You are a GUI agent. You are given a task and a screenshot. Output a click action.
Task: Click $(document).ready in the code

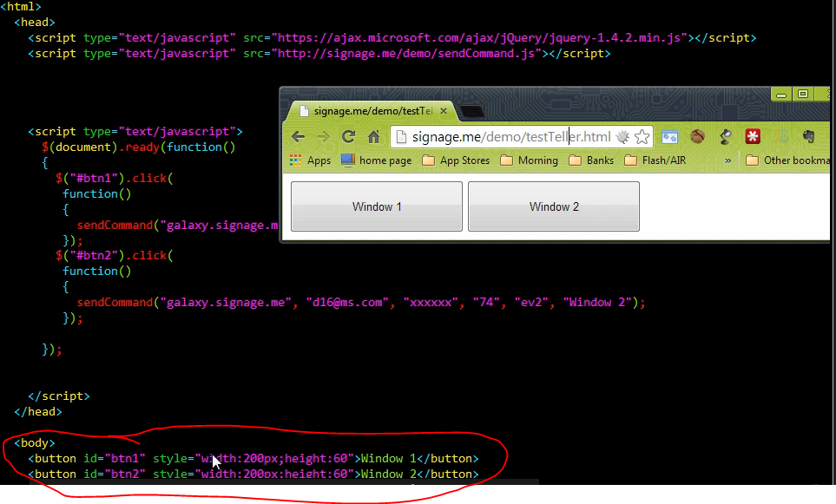tap(101, 147)
